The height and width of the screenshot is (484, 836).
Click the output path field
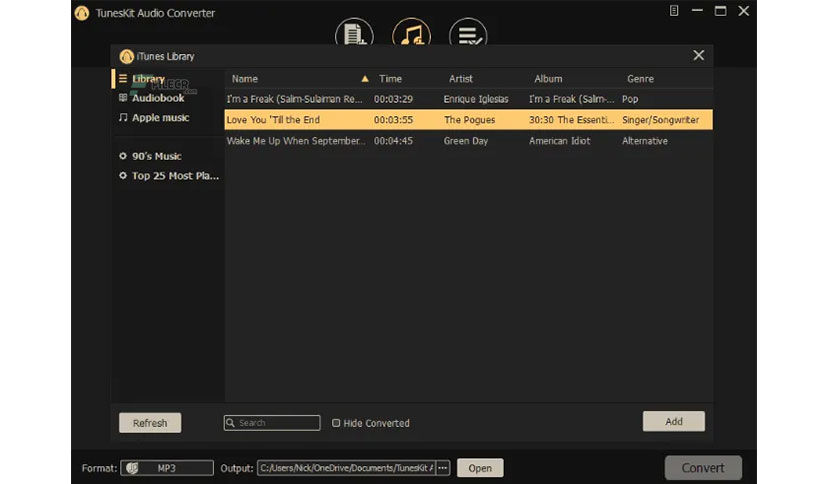coord(347,468)
